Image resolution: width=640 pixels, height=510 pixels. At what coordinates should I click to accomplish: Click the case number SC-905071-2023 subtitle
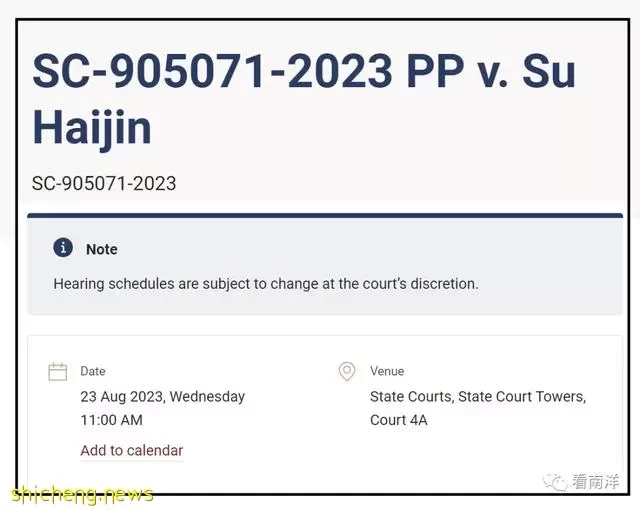[104, 183]
